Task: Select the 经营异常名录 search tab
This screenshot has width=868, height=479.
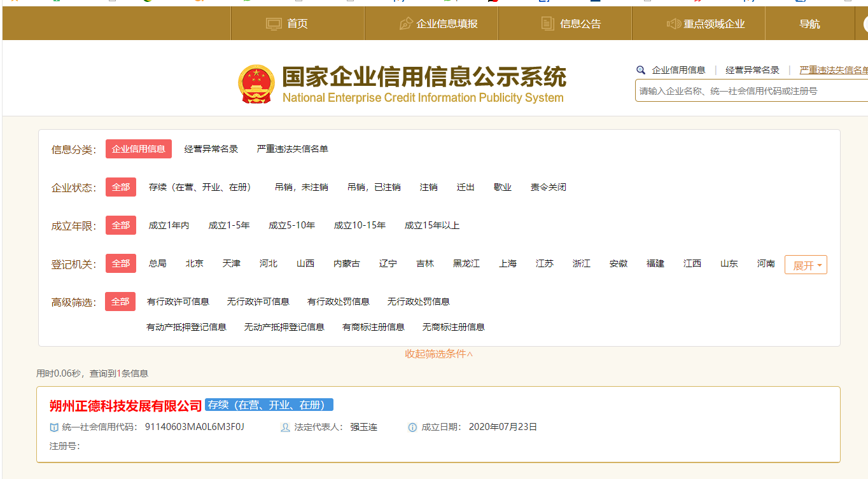Action: pyautogui.click(x=752, y=70)
